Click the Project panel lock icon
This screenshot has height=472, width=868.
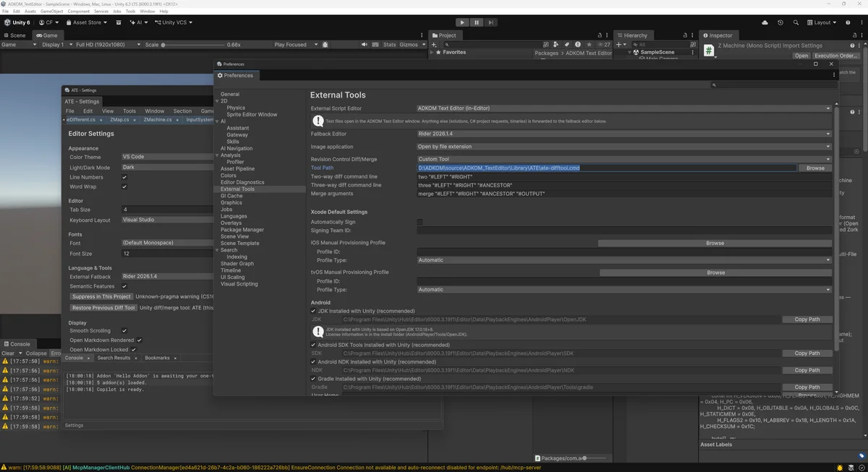(600, 35)
